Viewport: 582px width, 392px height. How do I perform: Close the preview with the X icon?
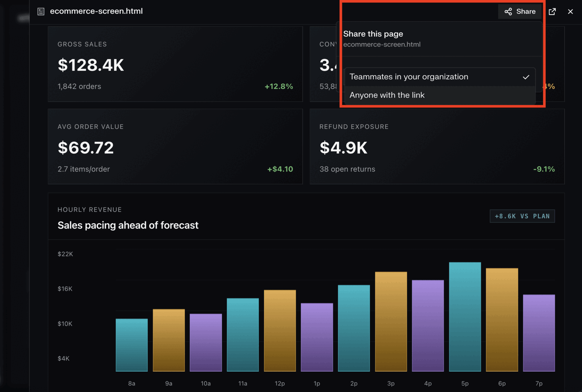click(x=570, y=12)
